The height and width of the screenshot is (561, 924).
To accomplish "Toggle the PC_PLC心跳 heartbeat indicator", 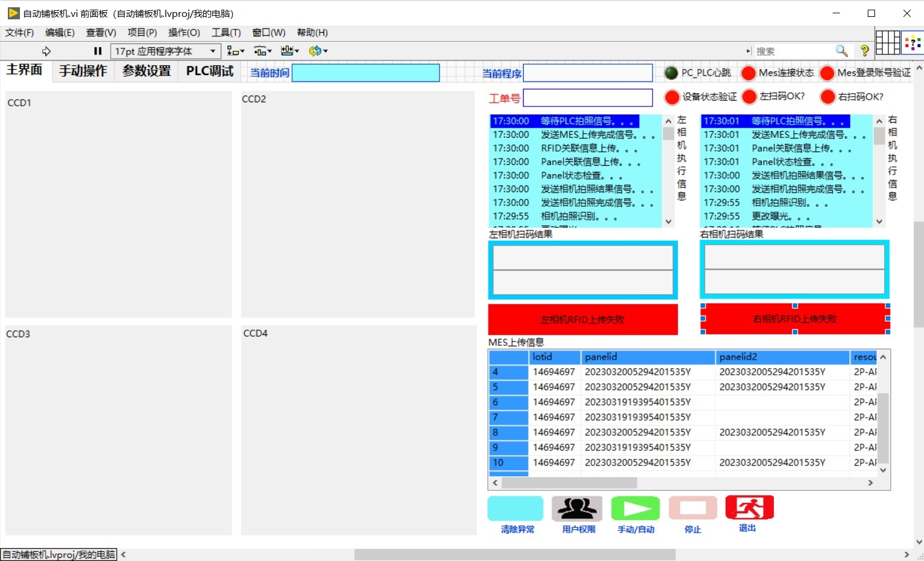I will click(x=671, y=73).
